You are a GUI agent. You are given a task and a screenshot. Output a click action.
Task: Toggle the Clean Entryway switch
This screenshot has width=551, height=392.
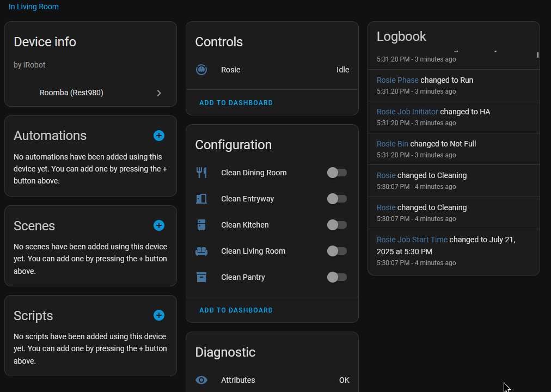coord(336,199)
